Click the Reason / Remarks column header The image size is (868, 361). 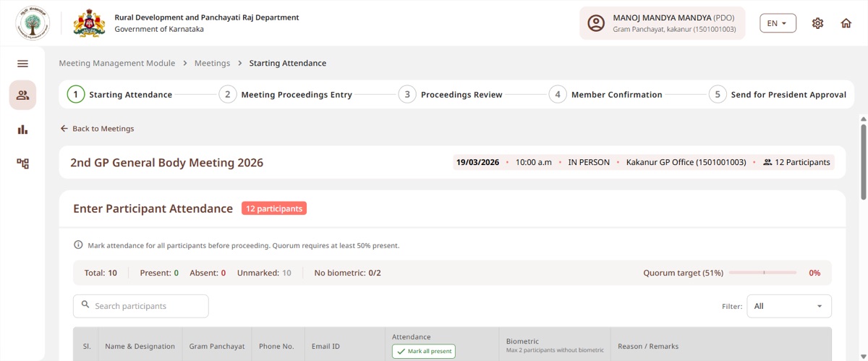point(648,347)
